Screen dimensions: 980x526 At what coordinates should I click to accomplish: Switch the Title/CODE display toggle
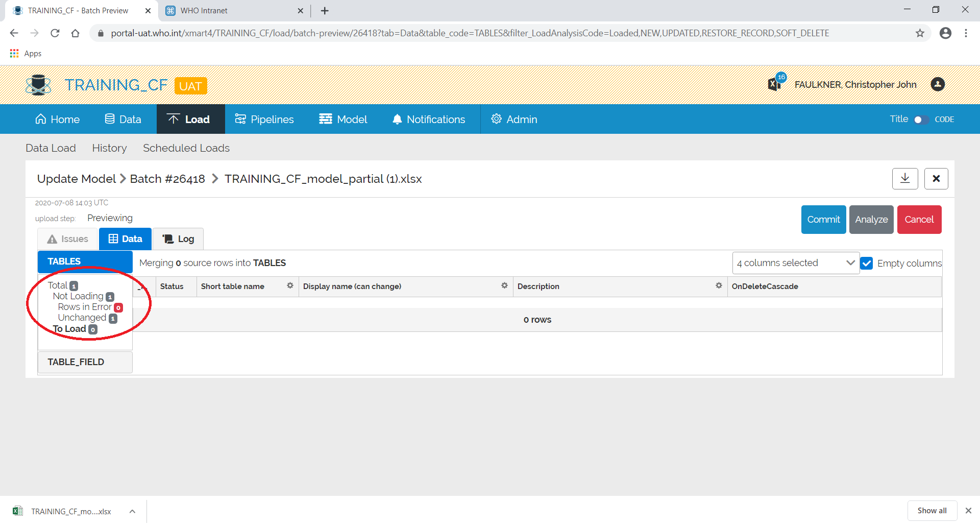pos(921,119)
